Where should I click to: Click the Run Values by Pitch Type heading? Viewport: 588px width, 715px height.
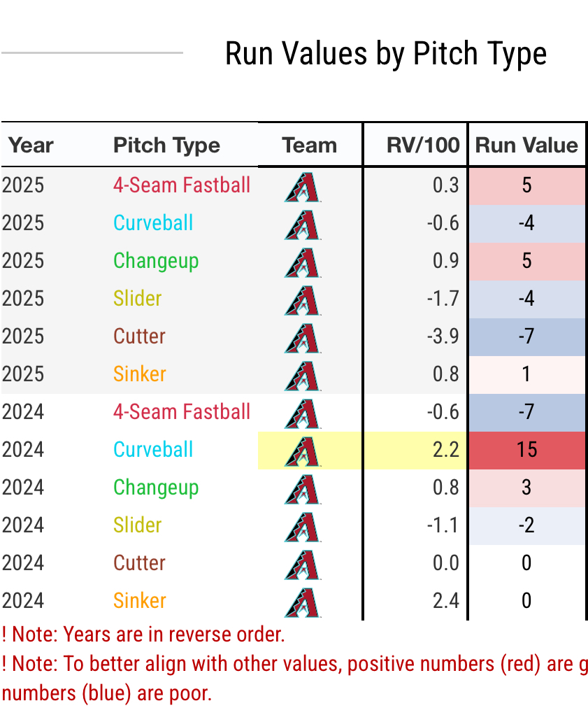[386, 54]
